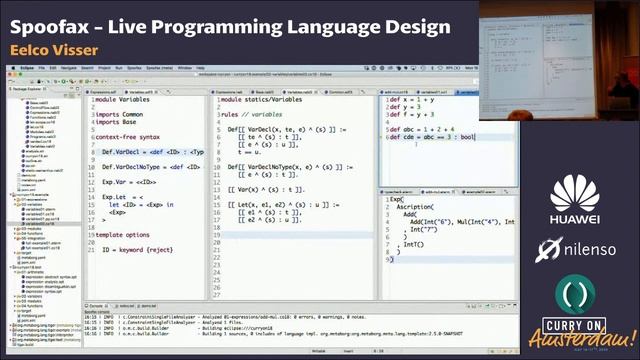The width and height of the screenshot is (640, 360).
Task: Open the Project menu
Action: pos(104,68)
